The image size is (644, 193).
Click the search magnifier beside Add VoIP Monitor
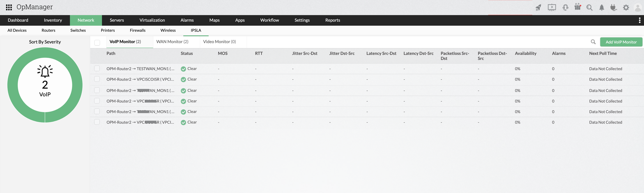pos(593,42)
